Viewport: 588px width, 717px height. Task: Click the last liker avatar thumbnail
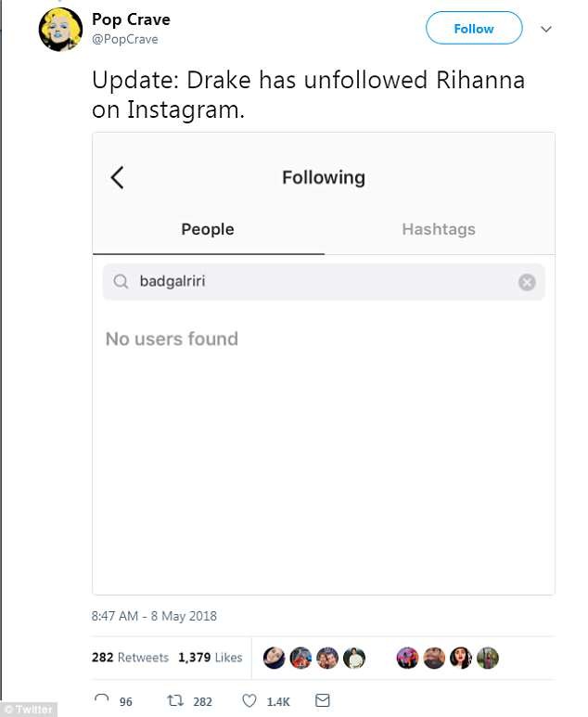(488, 658)
